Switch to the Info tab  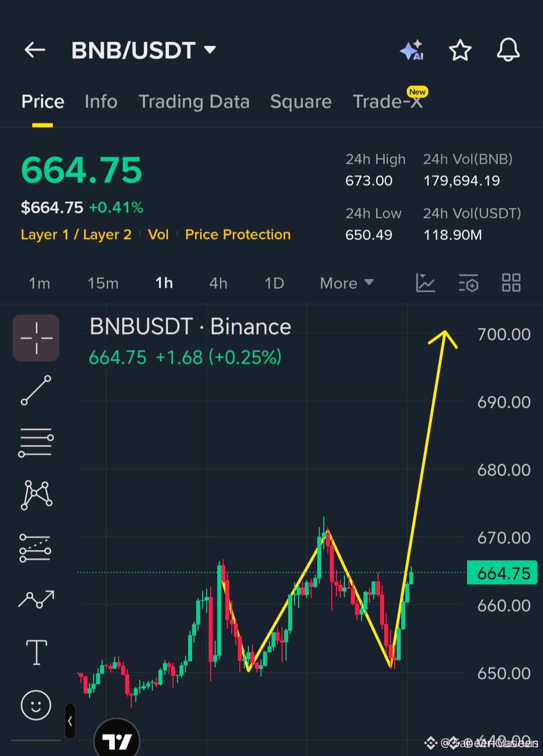coord(101,102)
